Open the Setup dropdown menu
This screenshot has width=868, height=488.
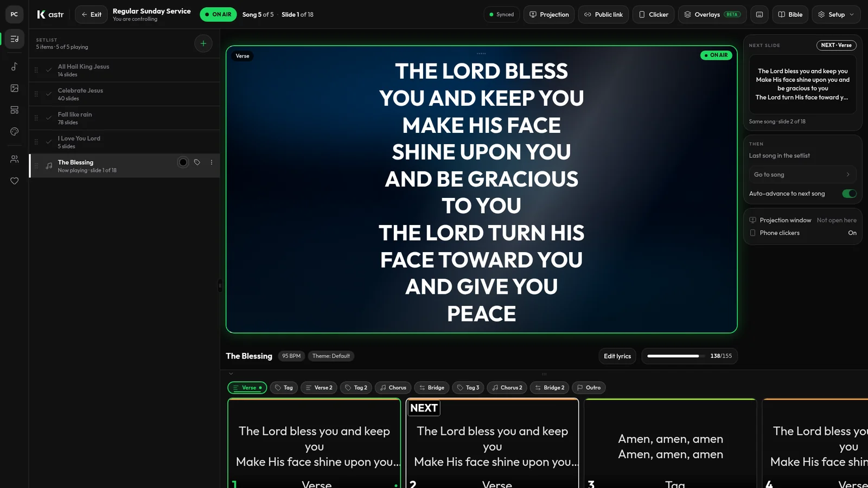836,15
